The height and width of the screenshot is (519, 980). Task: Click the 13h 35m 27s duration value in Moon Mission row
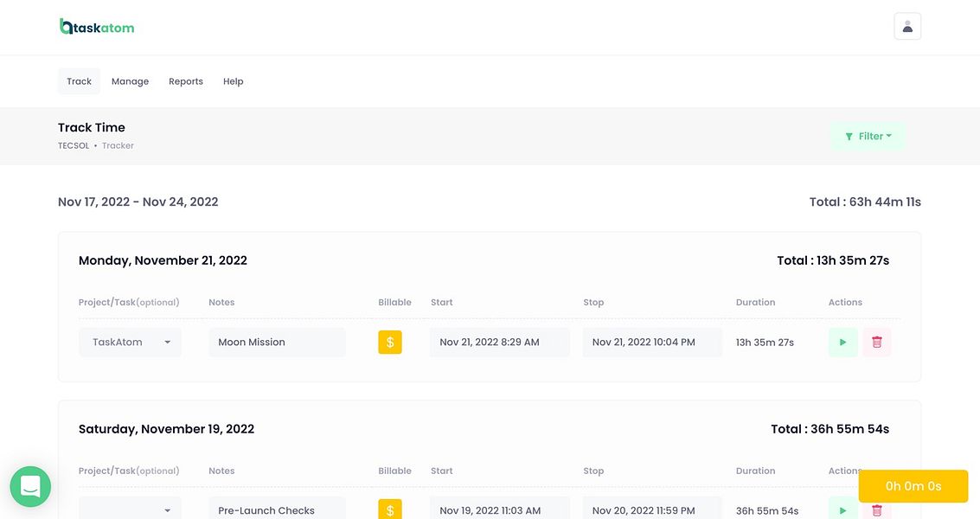[x=765, y=343]
